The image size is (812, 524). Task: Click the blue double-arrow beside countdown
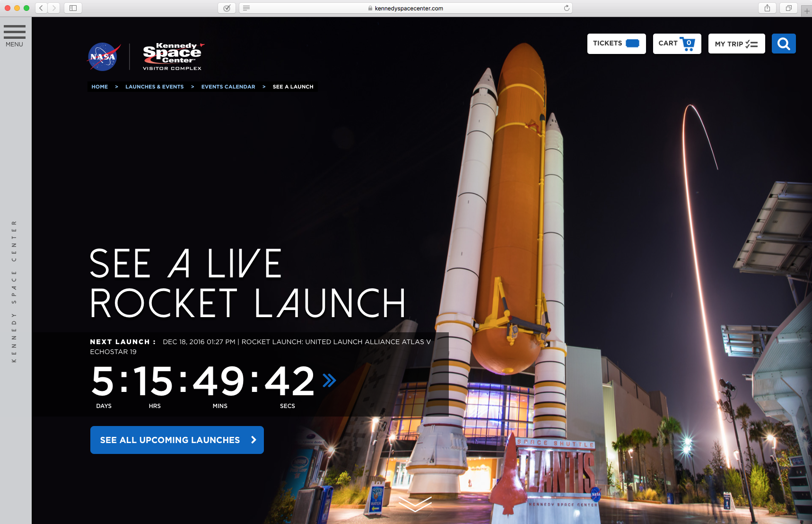click(329, 380)
